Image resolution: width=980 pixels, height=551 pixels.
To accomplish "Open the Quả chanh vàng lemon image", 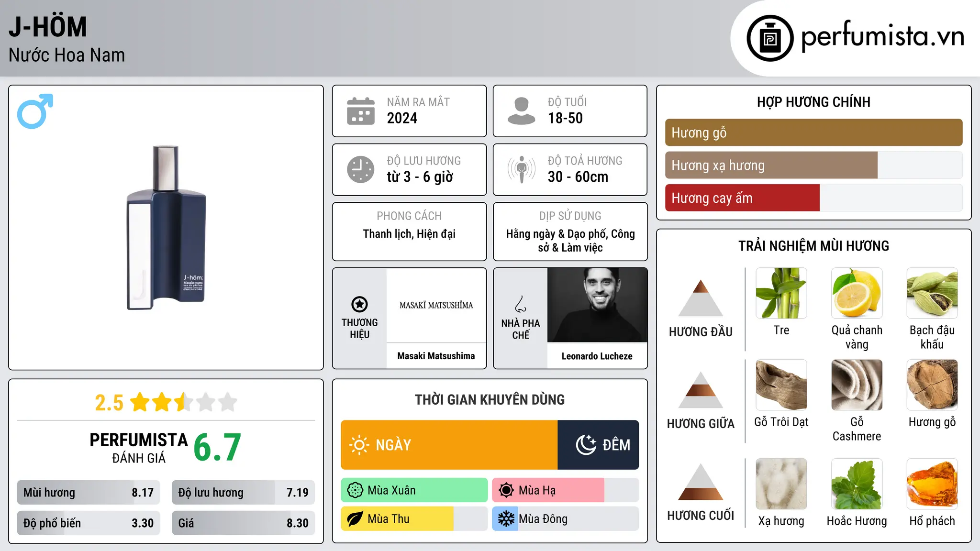I will click(x=857, y=293).
